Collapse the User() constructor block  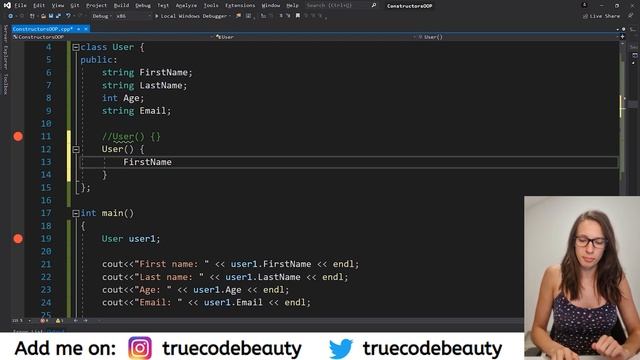76,149
